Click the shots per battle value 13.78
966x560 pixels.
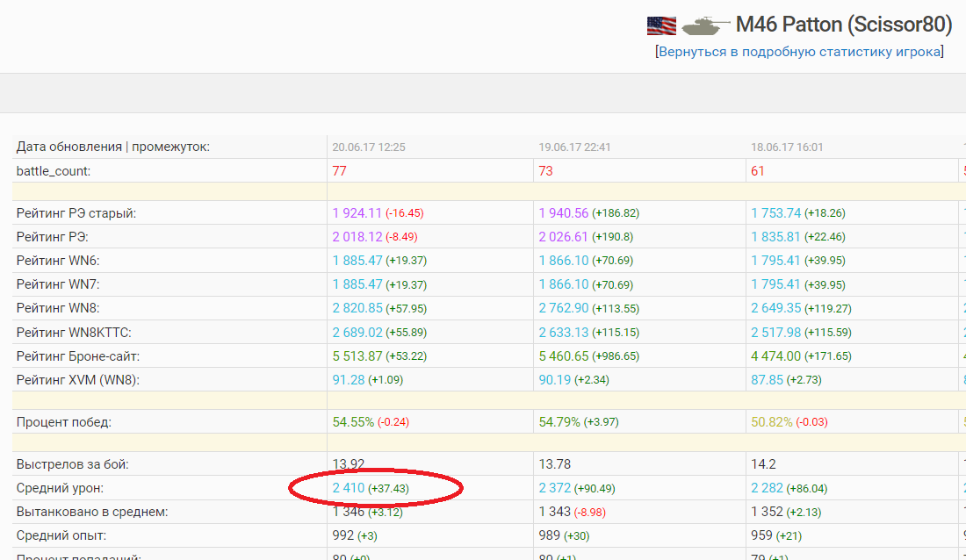click(x=554, y=464)
